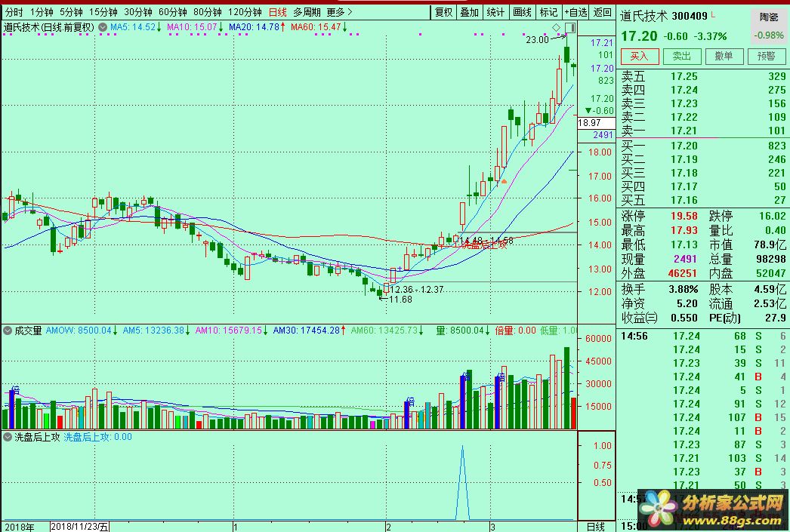Select the 日线 daily timeframe
Viewport: 790px width, 532px height.
278,12
